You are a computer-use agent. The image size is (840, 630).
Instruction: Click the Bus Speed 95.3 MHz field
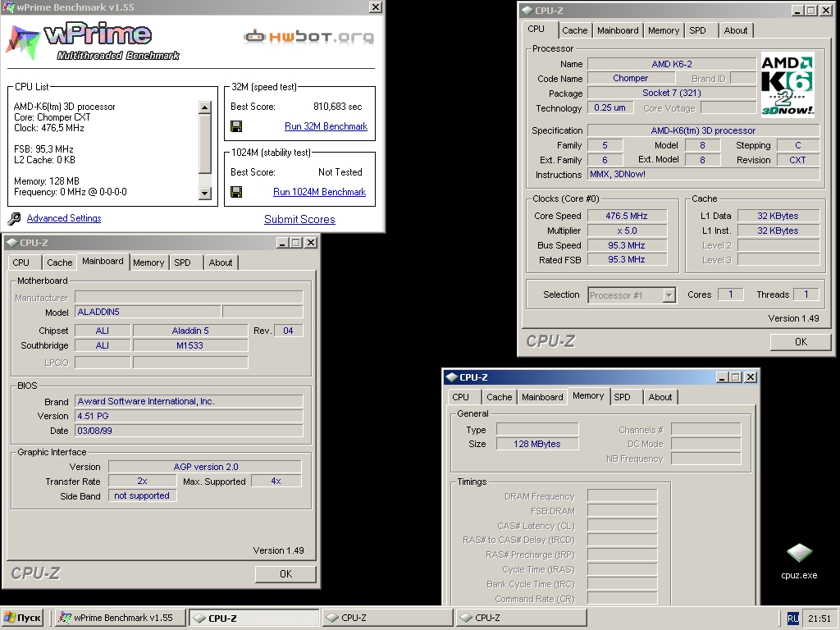[x=627, y=245]
